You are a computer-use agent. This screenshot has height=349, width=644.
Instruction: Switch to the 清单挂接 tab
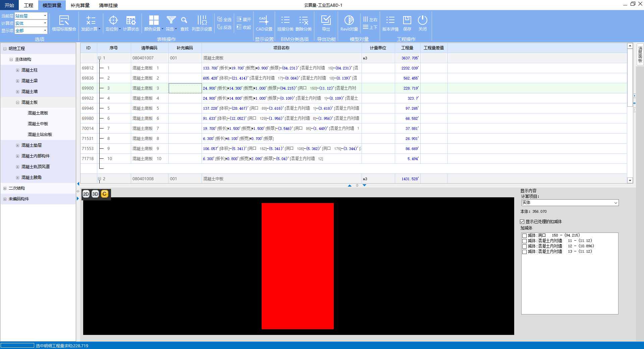[x=108, y=5]
